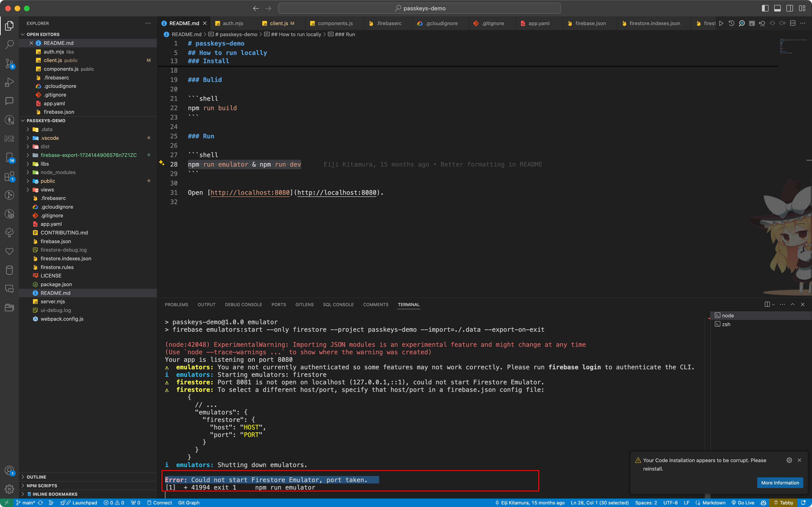Screen dimensions: 812x507
Task: Expand INLINE BOOKMARKS section
Action: tap(55, 494)
